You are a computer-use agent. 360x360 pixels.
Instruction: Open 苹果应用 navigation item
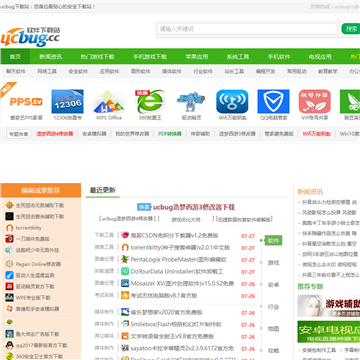tap(197, 57)
